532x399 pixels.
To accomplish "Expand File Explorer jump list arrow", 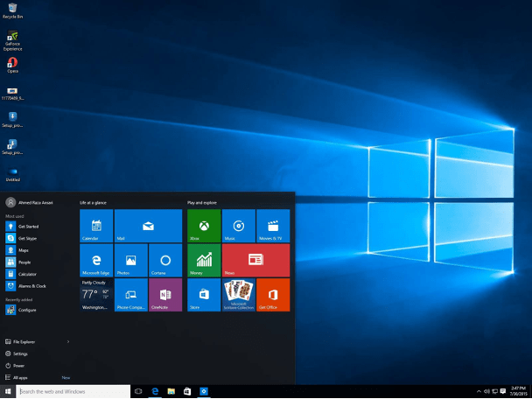I will [x=68, y=341].
